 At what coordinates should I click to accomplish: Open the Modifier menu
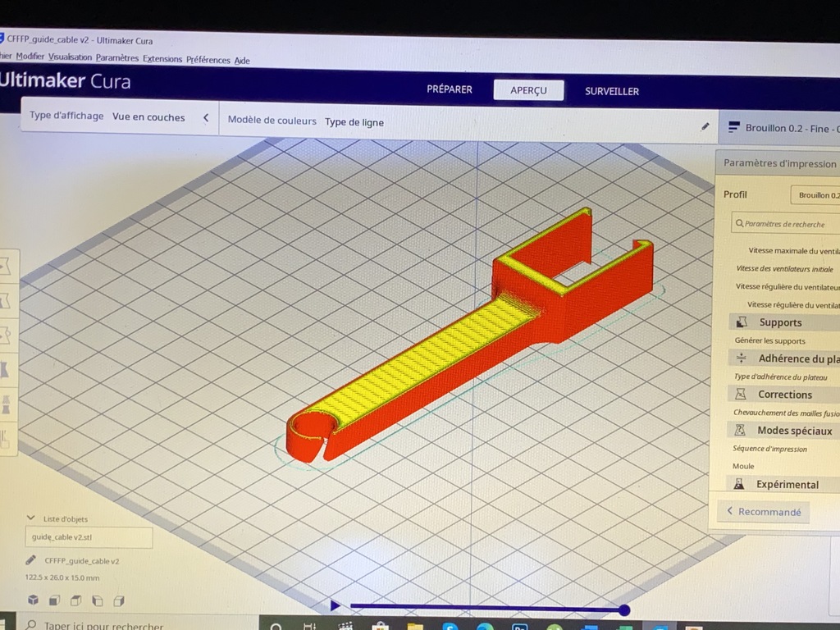point(30,56)
